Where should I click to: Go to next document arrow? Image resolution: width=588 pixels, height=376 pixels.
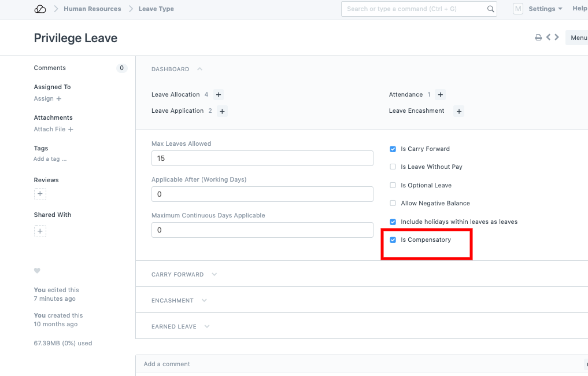tap(557, 38)
